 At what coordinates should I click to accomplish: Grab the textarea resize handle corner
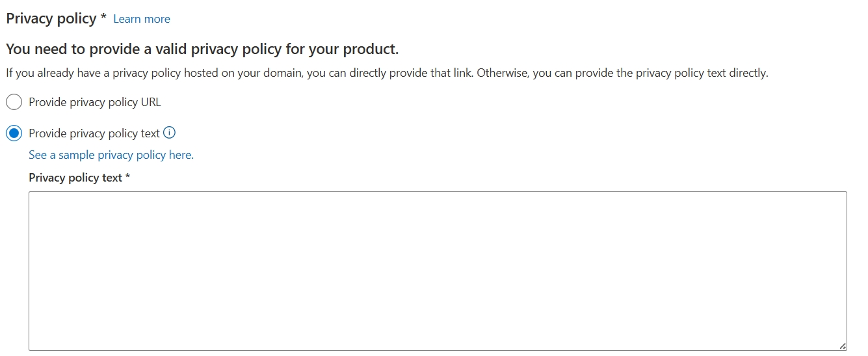click(x=842, y=346)
